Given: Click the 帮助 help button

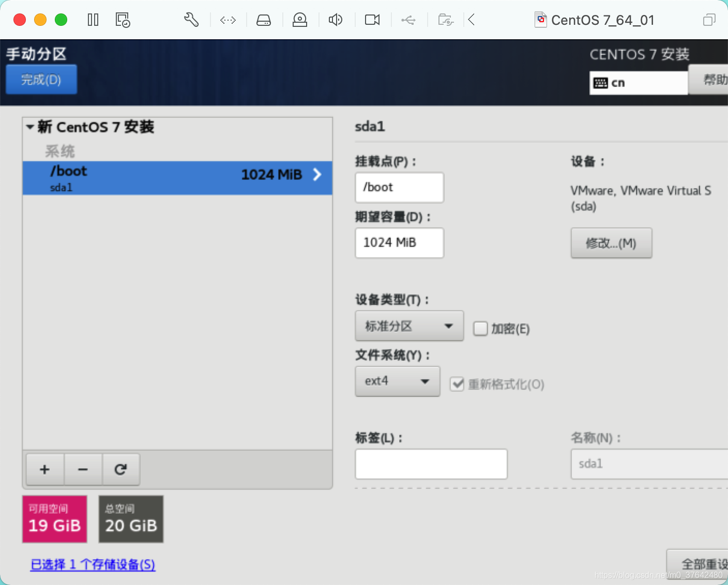Looking at the screenshot, I should (709, 80).
